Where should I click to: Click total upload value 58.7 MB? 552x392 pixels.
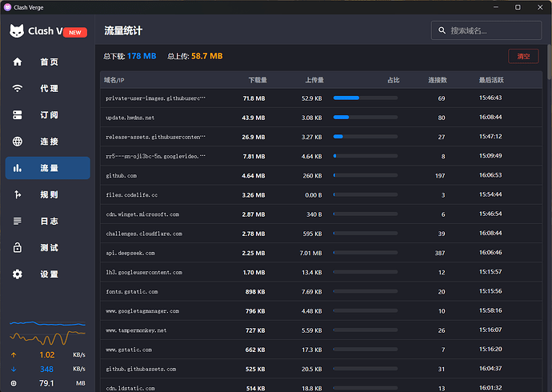207,56
